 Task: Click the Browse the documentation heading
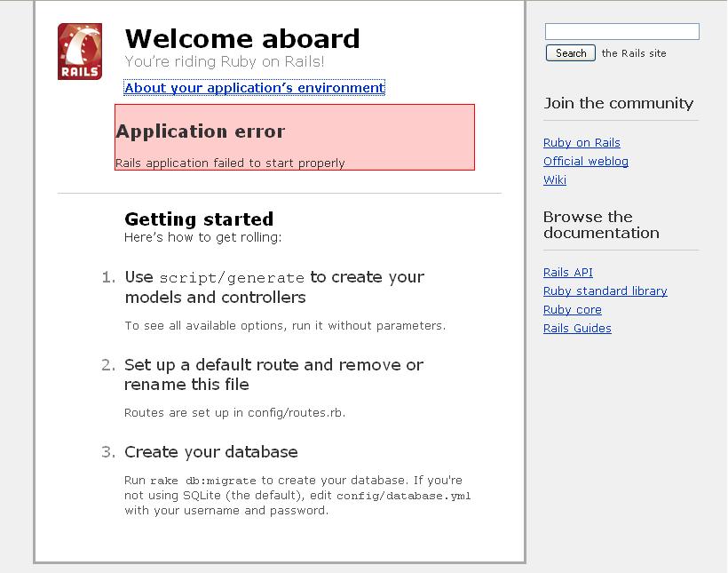pyautogui.click(x=601, y=225)
